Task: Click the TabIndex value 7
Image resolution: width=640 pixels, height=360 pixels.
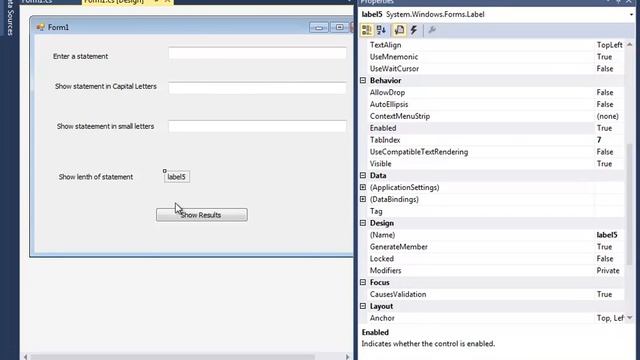Action: click(x=599, y=140)
